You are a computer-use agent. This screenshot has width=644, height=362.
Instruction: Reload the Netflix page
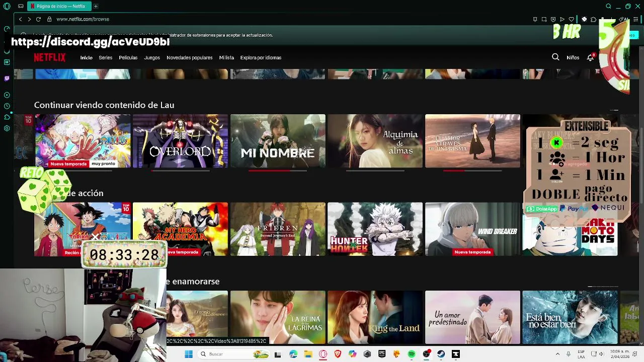pyautogui.click(x=39, y=19)
